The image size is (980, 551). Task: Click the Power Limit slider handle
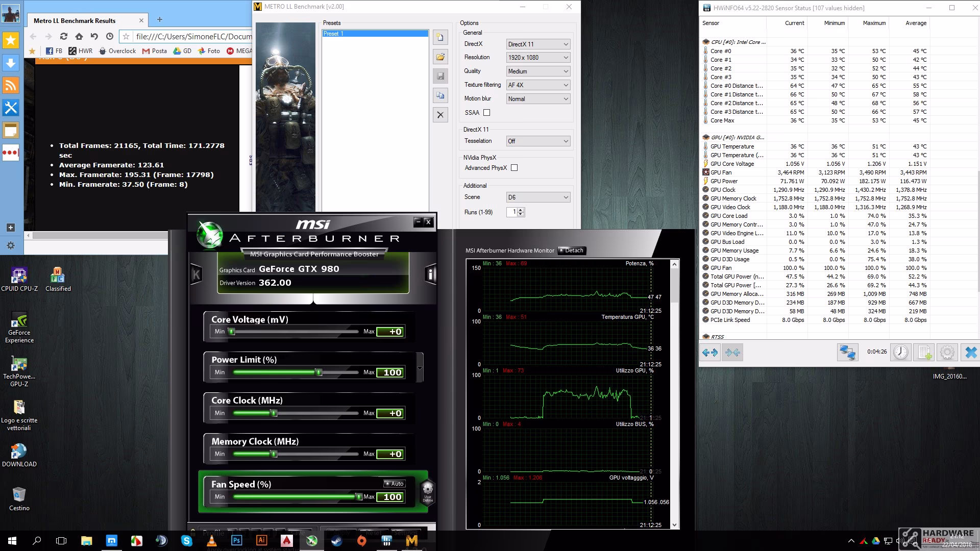coord(319,372)
